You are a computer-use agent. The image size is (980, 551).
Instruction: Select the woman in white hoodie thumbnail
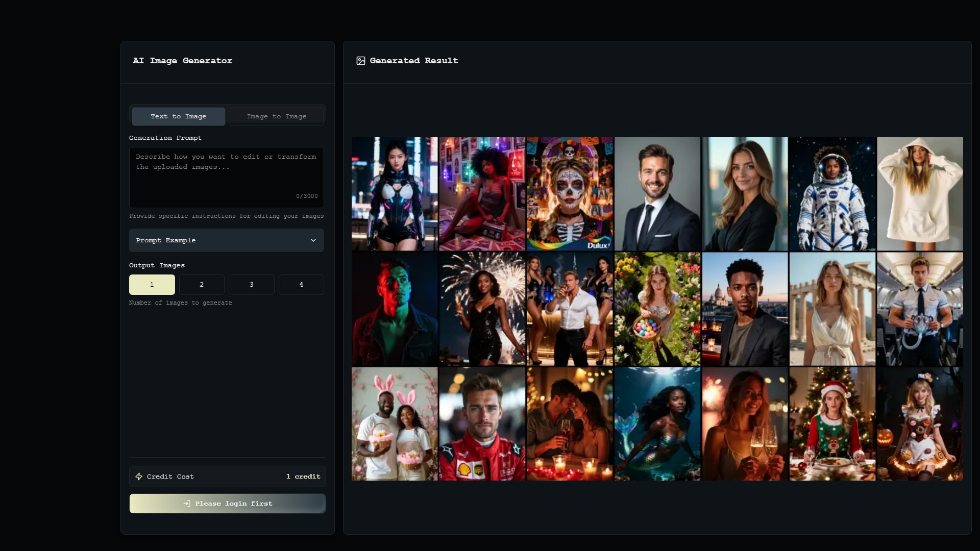(x=920, y=194)
